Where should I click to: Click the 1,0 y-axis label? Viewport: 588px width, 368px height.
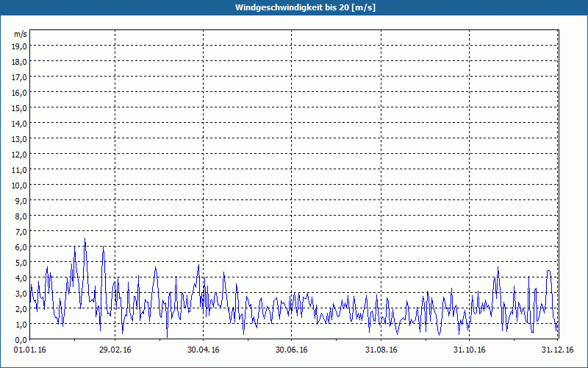pos(20,325)
